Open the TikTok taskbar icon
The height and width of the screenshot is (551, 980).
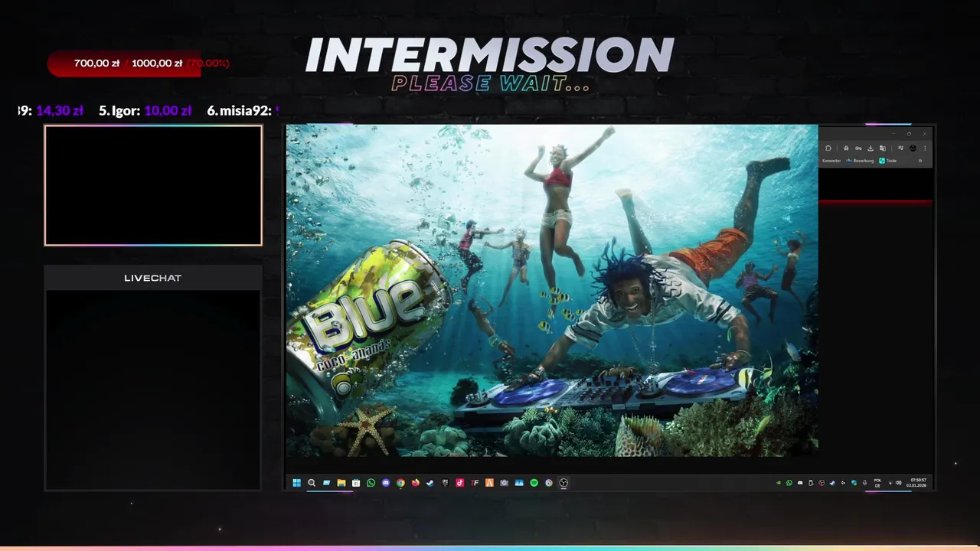[x=459, y=483]
